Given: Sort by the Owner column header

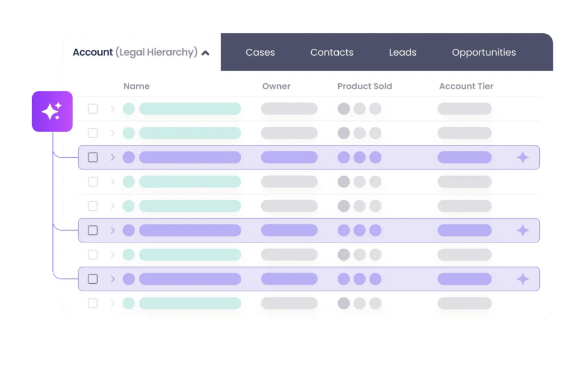Looking at the screenshot, I should pyautogui.click(x=276, y=86).
